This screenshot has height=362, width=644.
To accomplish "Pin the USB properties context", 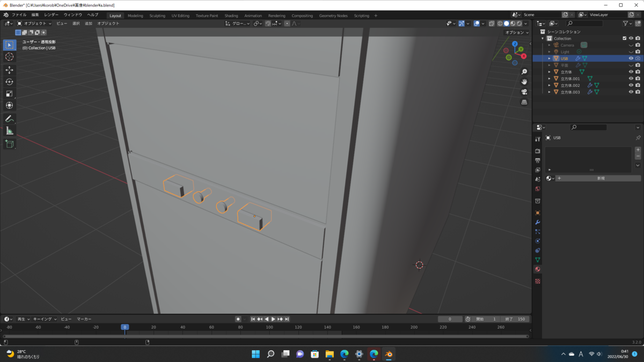I will pyautogui.click(x=638, y=138).
